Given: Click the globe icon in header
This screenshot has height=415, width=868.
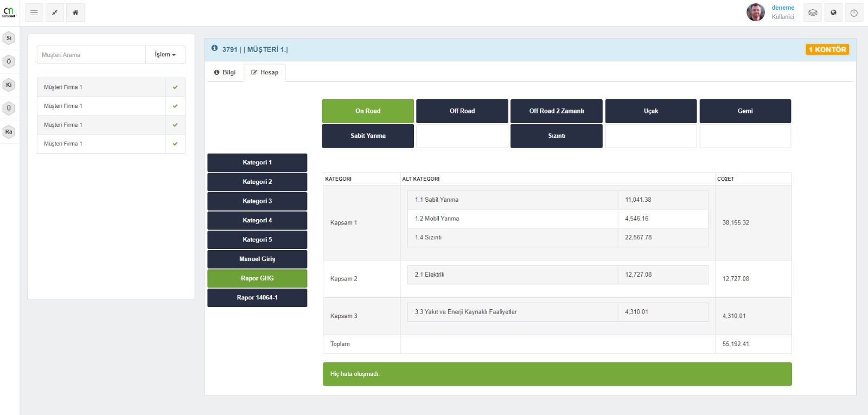Looking at the screenshot, I should click(833, 12).
